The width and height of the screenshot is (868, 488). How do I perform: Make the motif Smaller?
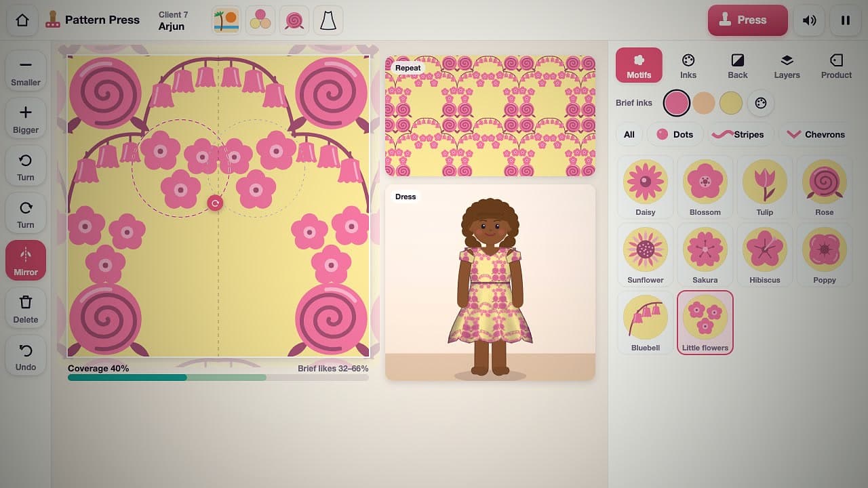(26, 71)
